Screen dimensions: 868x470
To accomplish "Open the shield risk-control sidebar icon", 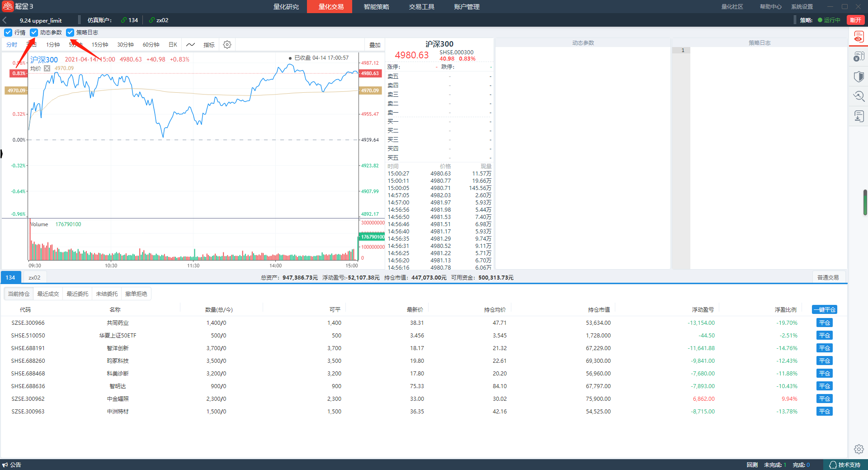I will tap(859, 76).
